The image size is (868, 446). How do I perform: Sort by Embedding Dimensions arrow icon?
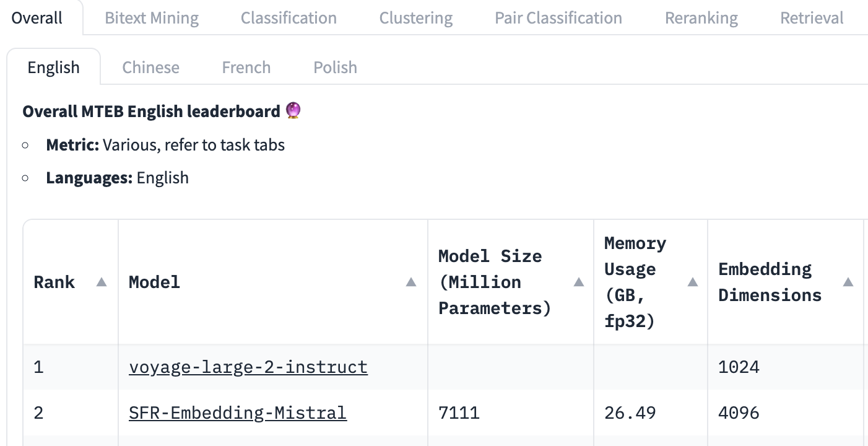[848, 282]
